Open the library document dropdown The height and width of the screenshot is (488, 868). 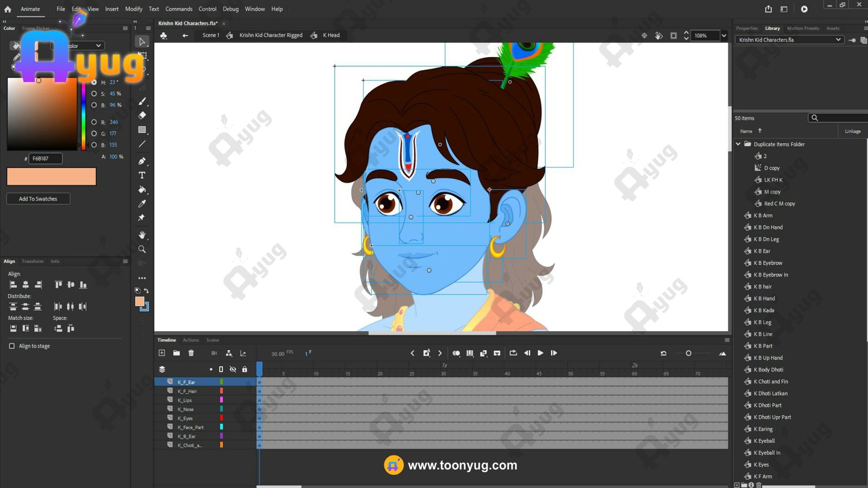click(789, 40)
